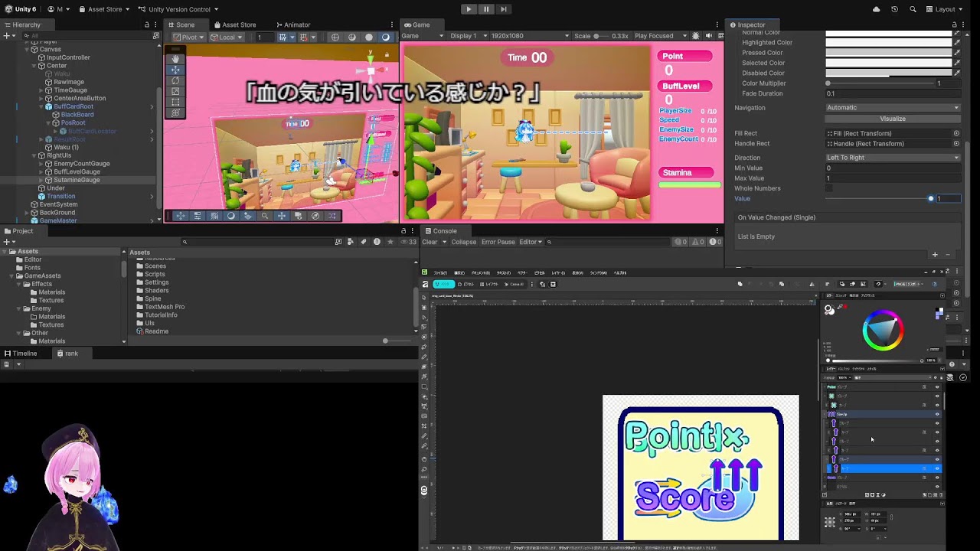The height and width of the screenshot is (551, 980).
Task: Add entry to On Value Changed list
Action: [935, 255]
